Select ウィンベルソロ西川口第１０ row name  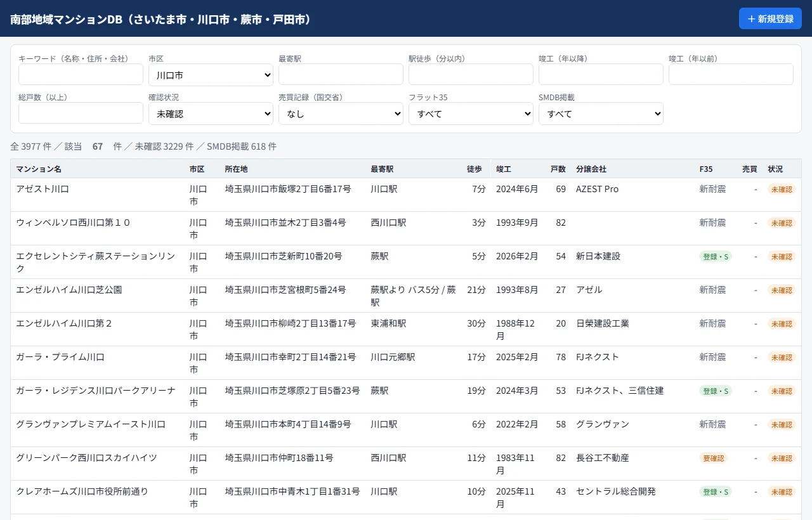click(x=73, y=223)
